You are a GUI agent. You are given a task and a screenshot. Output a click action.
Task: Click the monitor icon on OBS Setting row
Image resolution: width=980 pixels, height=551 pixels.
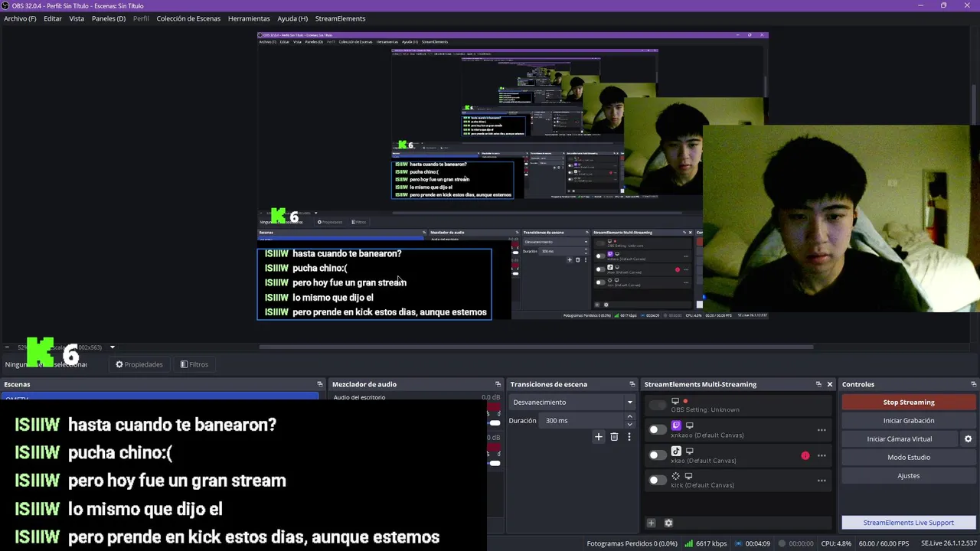675,401
